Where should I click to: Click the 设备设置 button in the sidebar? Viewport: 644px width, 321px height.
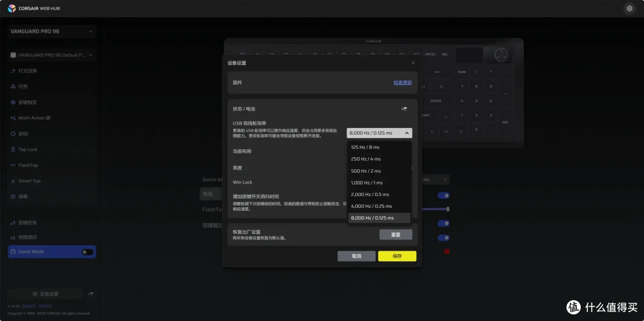[45, 294]
